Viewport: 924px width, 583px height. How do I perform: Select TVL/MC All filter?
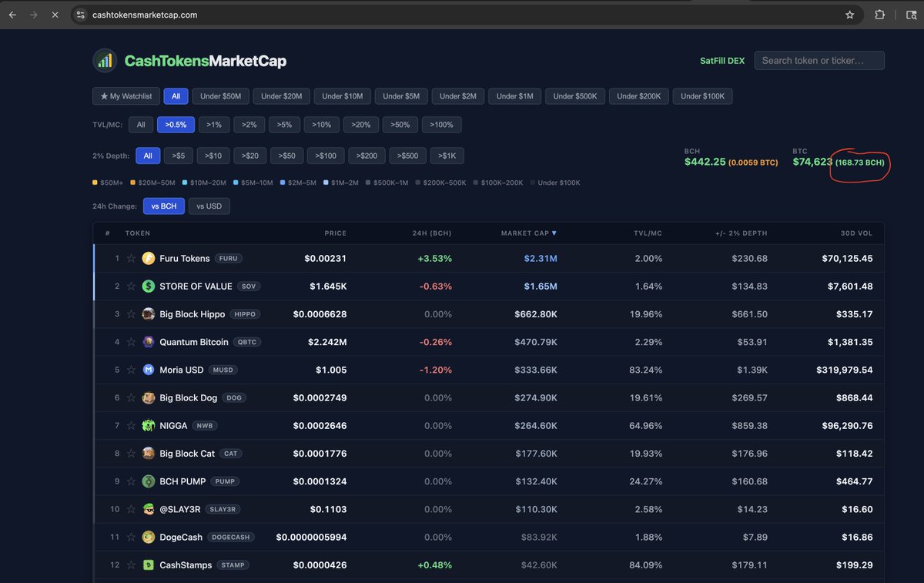(x=141, y=125)
